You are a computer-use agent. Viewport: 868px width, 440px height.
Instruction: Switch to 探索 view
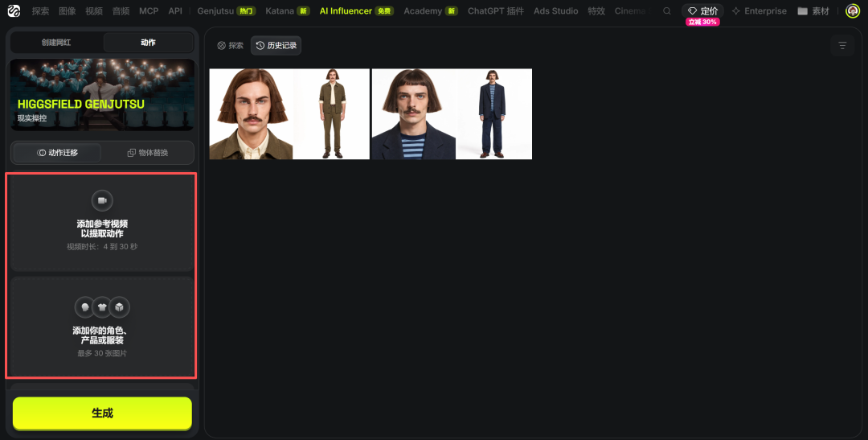click(231, 45)
